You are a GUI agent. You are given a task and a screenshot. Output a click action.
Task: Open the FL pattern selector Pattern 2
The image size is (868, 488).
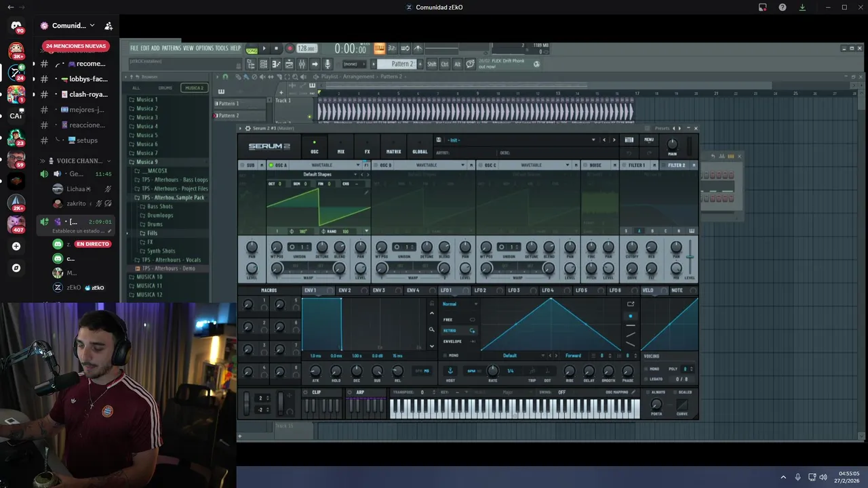tap(401, 64)
